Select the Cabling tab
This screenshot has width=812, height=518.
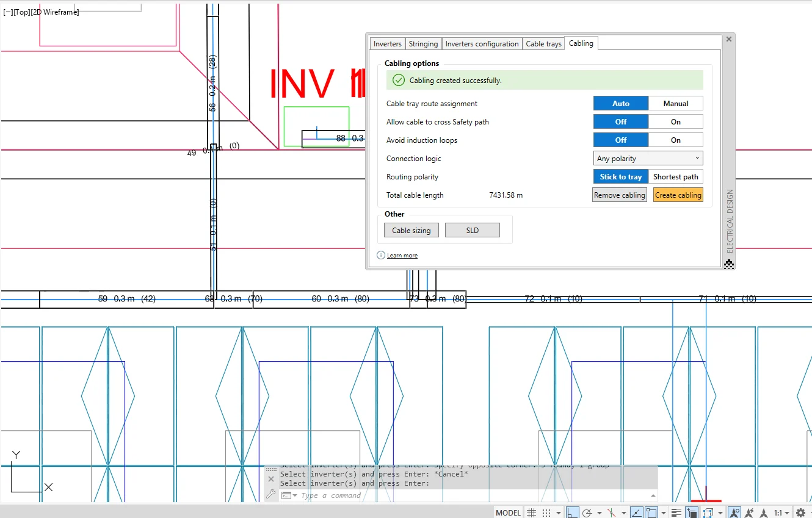[x=581, y=43]
